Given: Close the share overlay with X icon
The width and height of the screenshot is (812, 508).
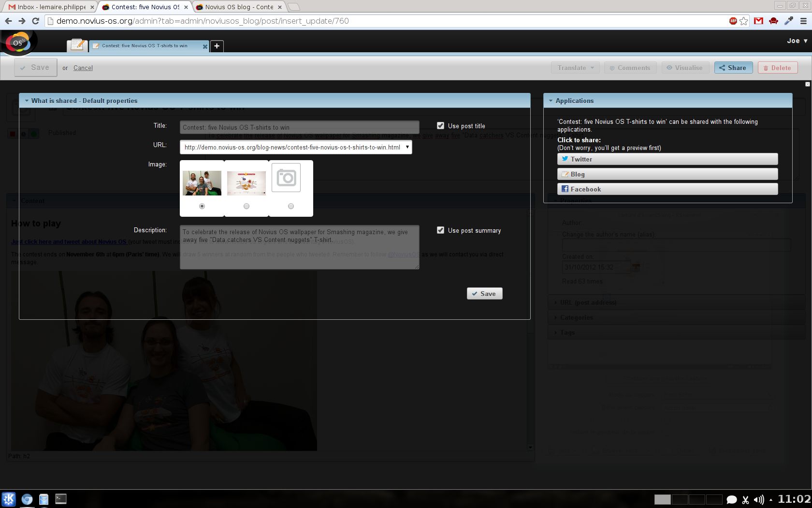Looking at the screenshot, I should pos(807,84).
